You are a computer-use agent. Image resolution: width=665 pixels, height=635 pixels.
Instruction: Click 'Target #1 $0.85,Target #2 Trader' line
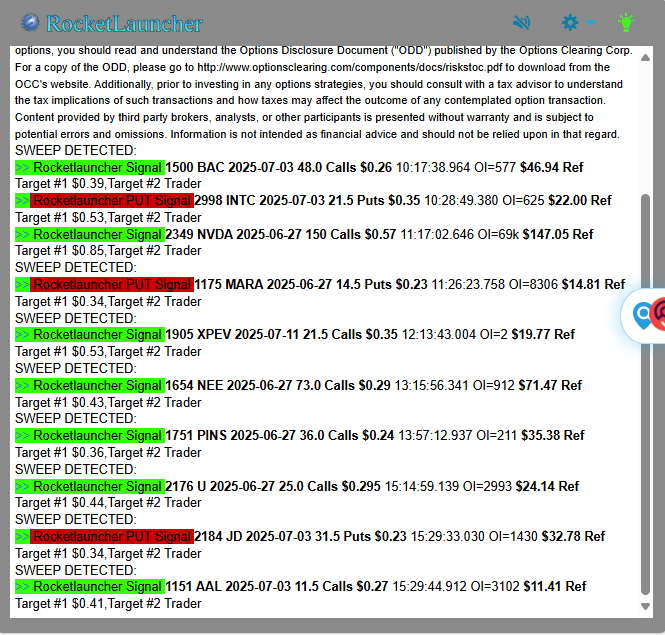108,251
